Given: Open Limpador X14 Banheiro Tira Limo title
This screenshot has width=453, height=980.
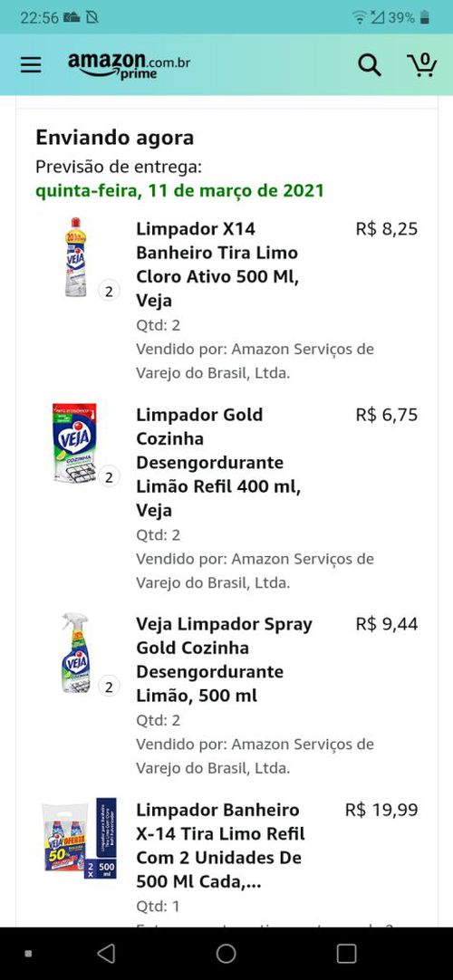Looking at the screenshot, I should pyautogui.click(x=217, y=264).
